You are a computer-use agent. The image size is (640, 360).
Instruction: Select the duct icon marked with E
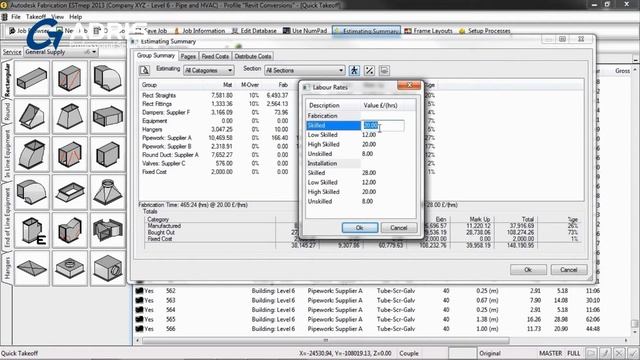click(32, 230)
